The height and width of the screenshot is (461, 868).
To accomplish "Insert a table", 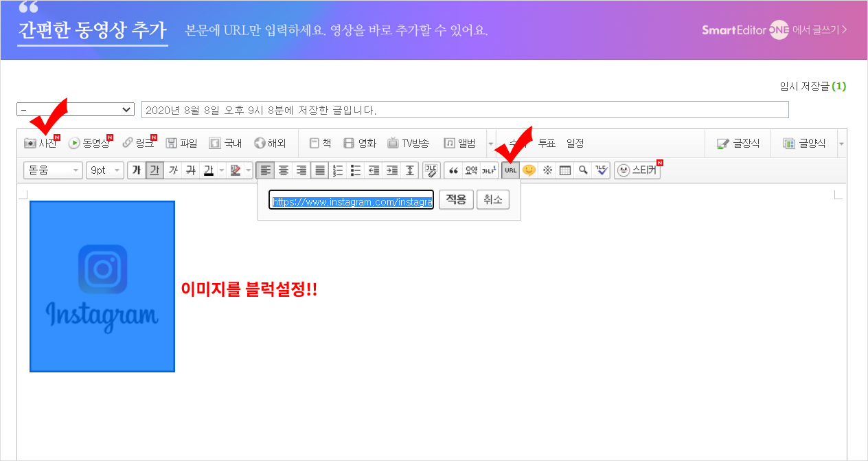I will coord(565,170).
